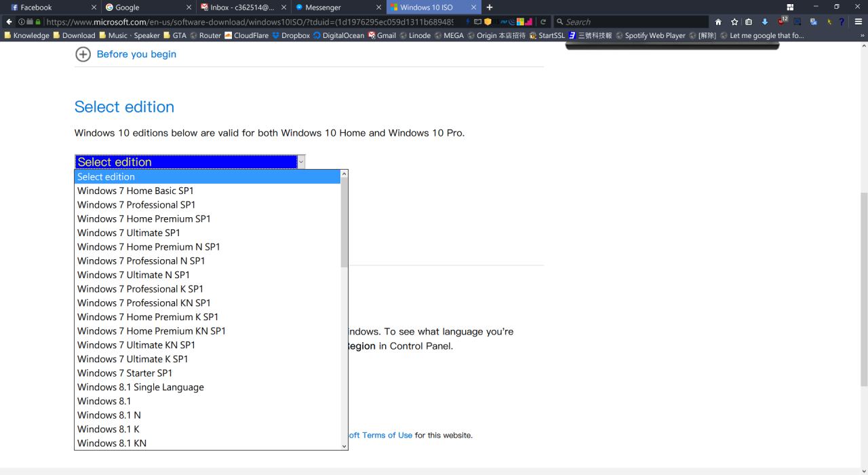This screenshot has height=475, width=868.
Task: Open new tab with plus button
Action: click(490, 7)
